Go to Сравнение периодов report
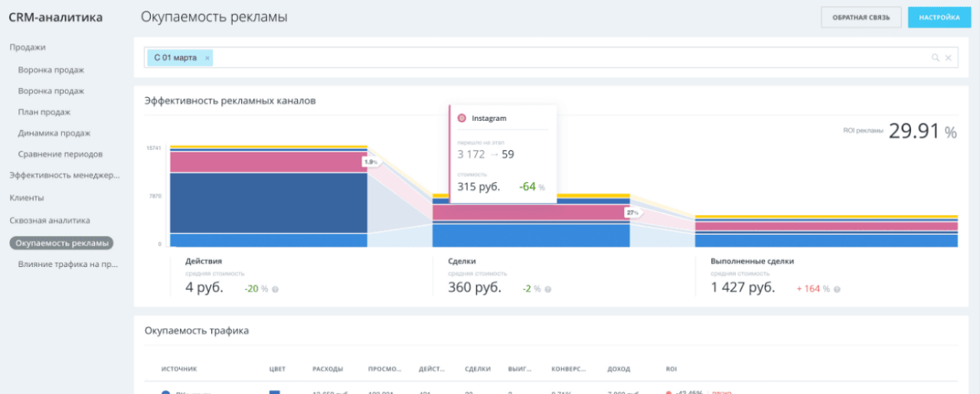 [x=60, y=154]
